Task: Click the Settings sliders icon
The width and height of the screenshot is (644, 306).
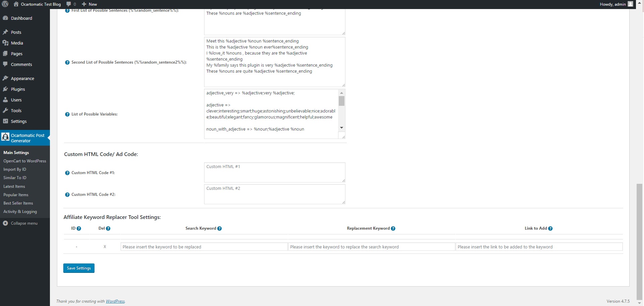Action: [x=5, y=121]
